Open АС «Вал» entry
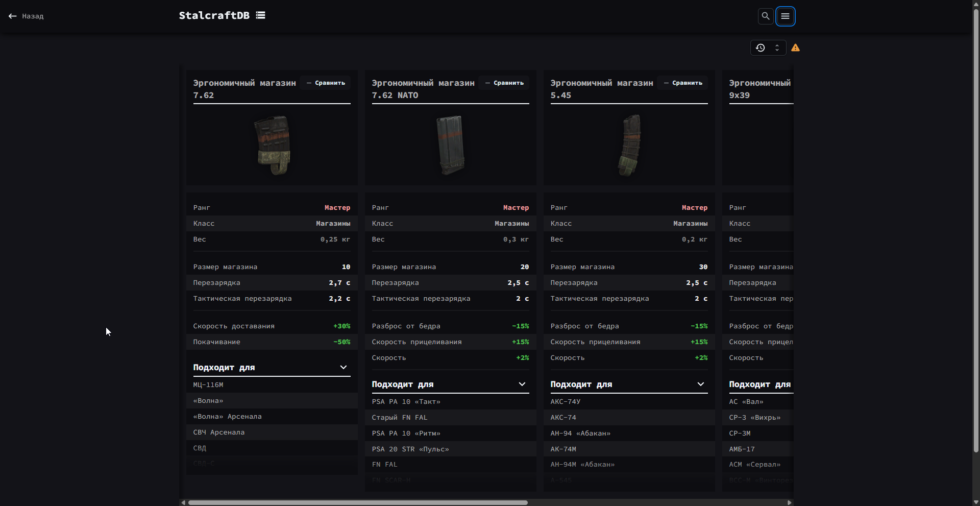Image resolution: width=980 pixels, height=506 pixels. pyautogui.click(x=746, y=402)
